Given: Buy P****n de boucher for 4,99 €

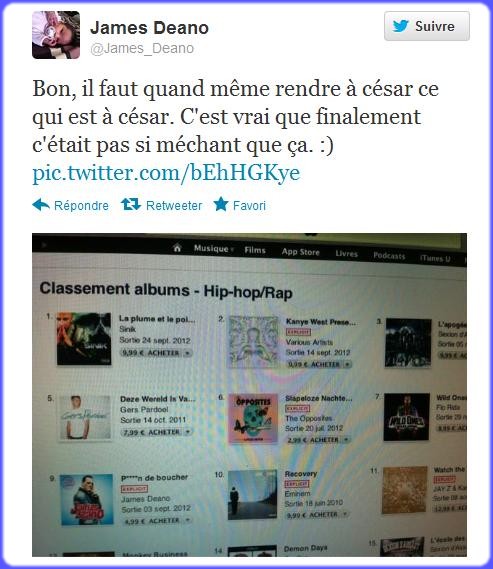Looking at the screenshot, I should 157,521.
